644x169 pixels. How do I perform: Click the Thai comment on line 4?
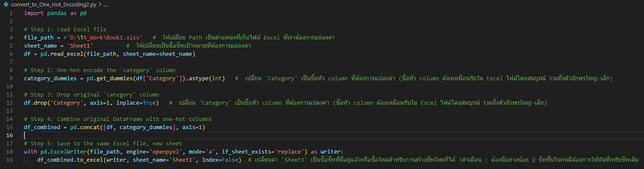point(243,37)
